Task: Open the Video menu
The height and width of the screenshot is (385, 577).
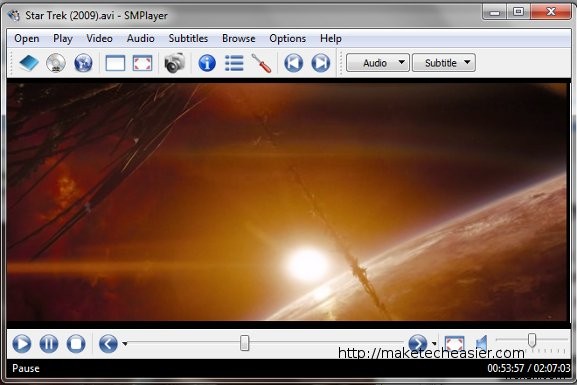Action: click(99, 38)
